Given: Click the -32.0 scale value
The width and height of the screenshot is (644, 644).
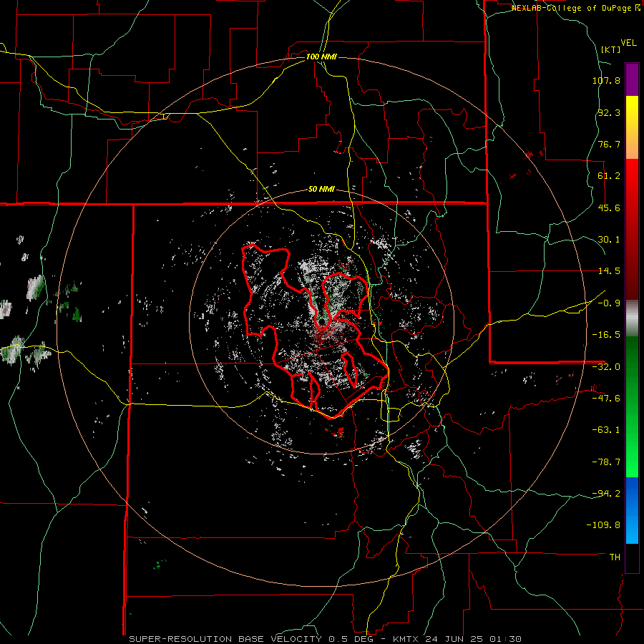Looking at the screenshot, I should click(606, 367).
